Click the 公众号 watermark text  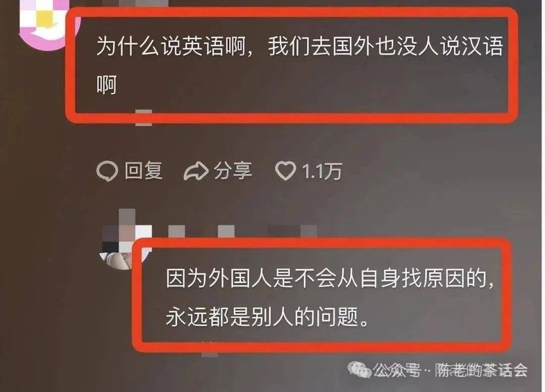[x=397, y=370]
